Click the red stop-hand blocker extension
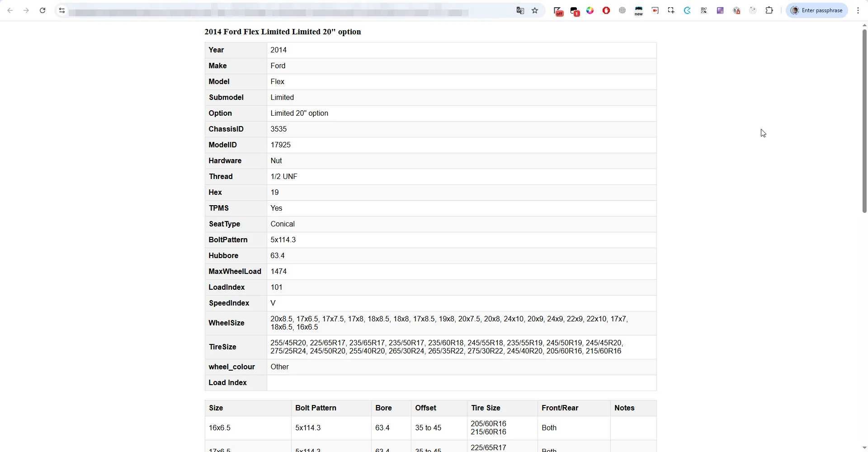Image resolution: width=868 pixels, height=452 pixels. [x=606, y=10]
